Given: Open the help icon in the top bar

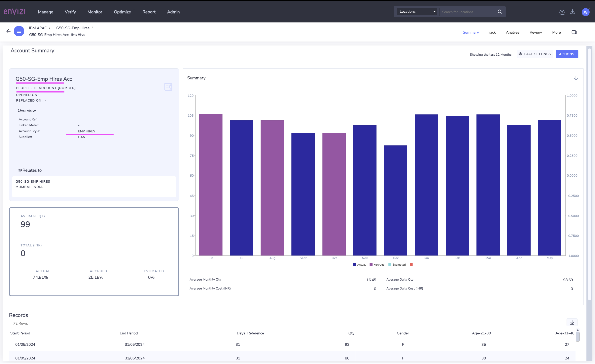Looking at the screenshot, I should pyautogui.click(x=562, y=12).
